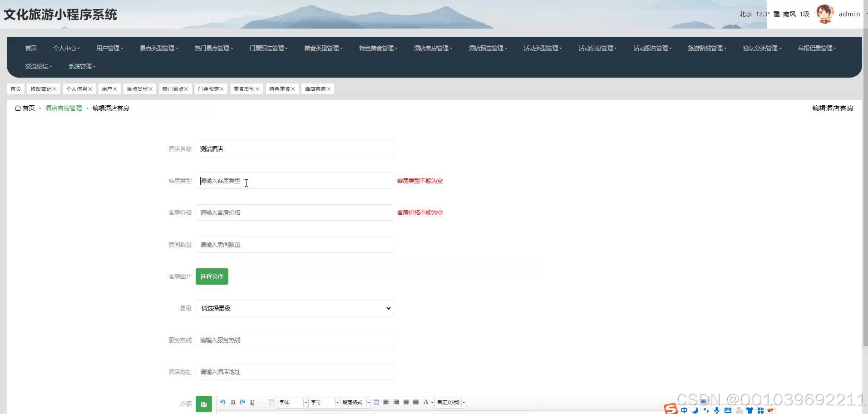Click the Sogou moon icon

click(x=695, y=410)
